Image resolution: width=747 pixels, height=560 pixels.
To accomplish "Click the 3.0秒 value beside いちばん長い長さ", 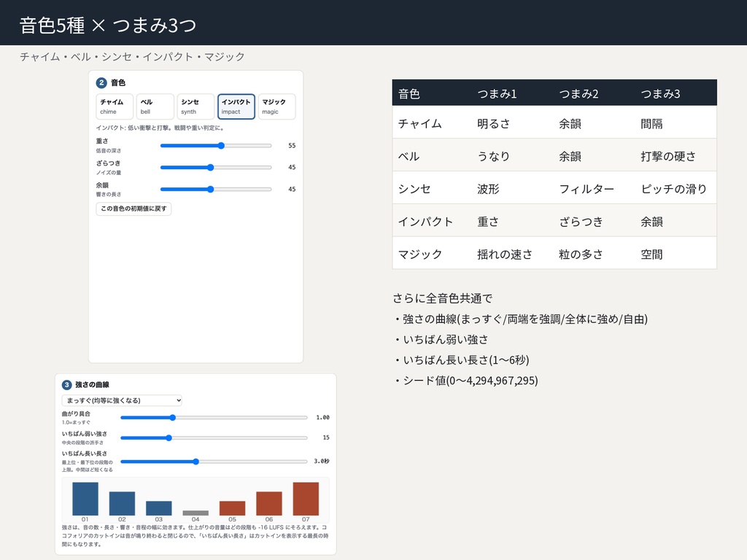I will point(322,462).
